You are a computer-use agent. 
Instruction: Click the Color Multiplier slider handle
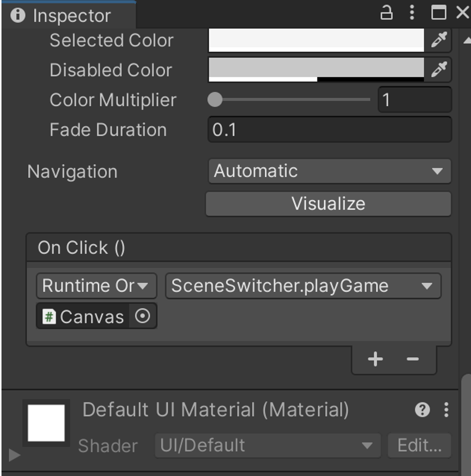coord(215,100)
